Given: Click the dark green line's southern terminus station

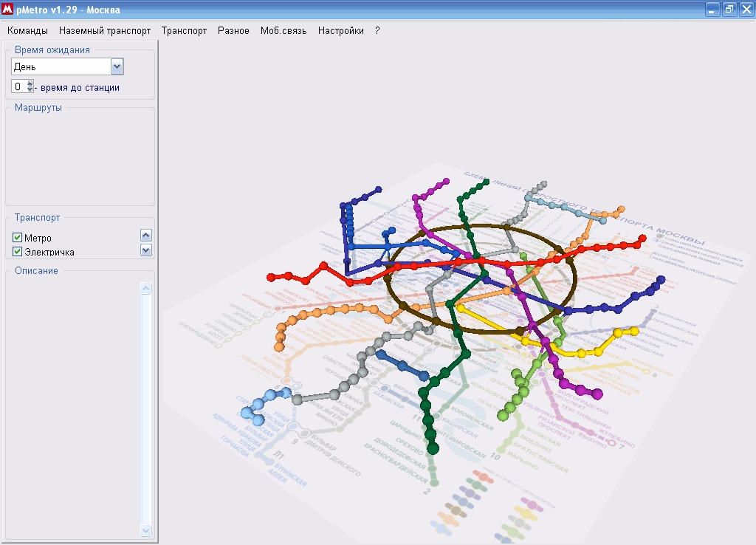Looking at the screenshot, I should pyautogui.click(x=433, y=449).
